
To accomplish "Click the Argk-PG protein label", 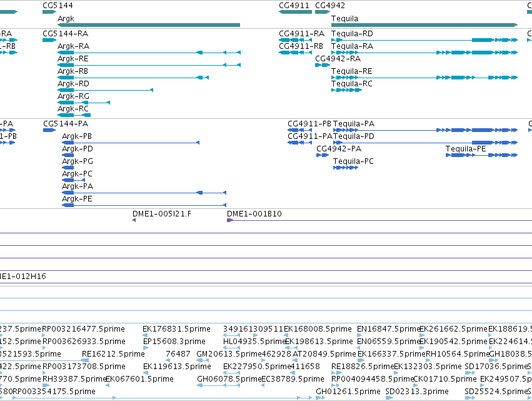I will pyautogui.click(x=77, y=161).
